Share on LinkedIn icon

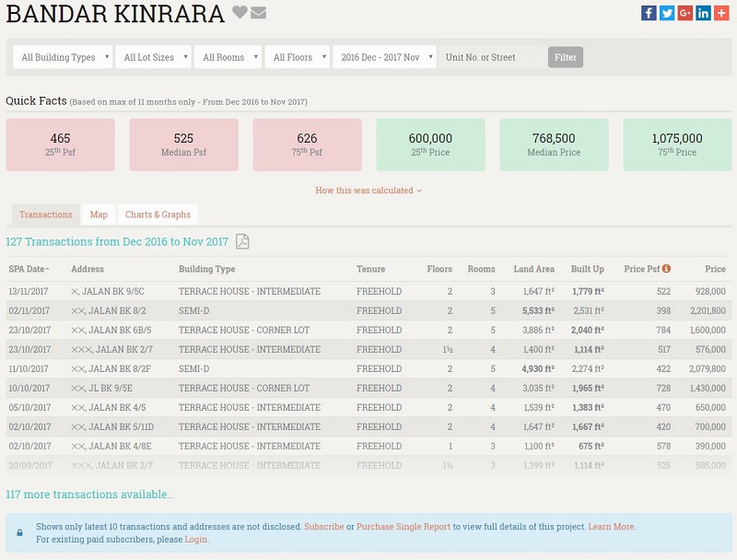703,13
